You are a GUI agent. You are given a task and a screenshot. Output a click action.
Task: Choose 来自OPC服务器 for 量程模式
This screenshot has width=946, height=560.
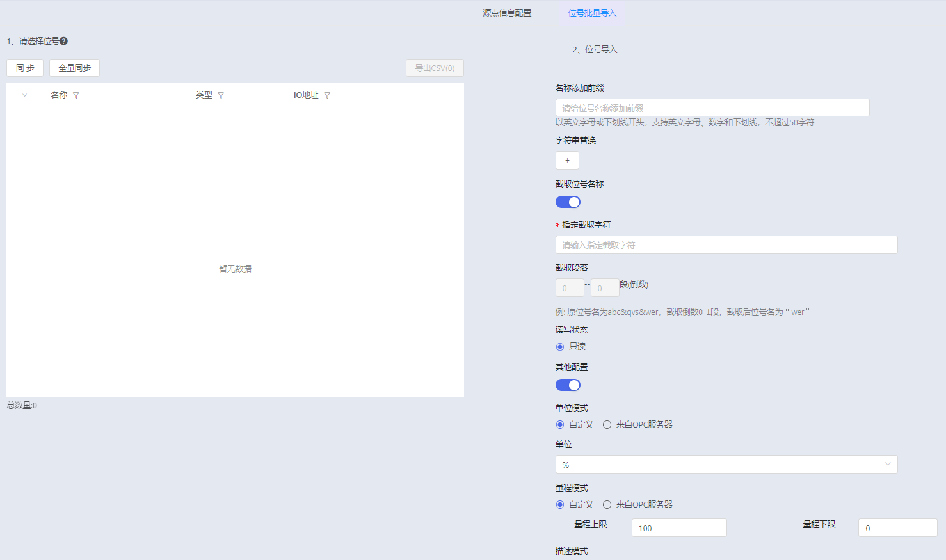click(x=607, y=505)
